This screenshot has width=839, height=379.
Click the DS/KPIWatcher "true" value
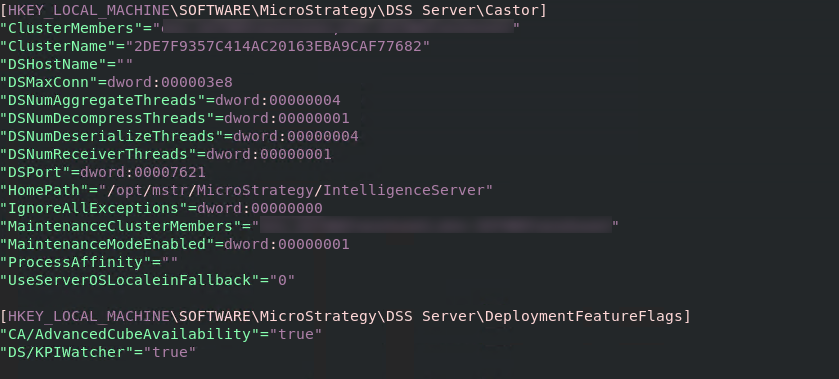[170, 352]
